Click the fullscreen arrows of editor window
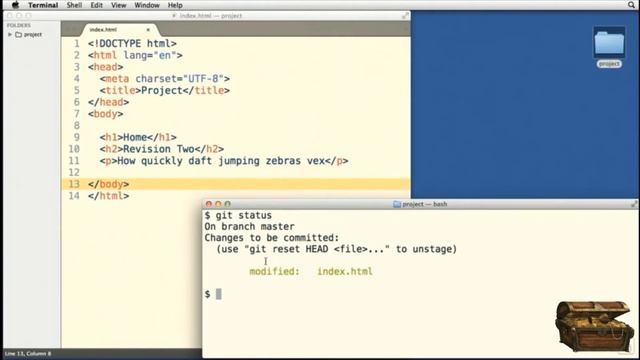The height and width of the screenshot is (360, 640). [x=405, y=16]
